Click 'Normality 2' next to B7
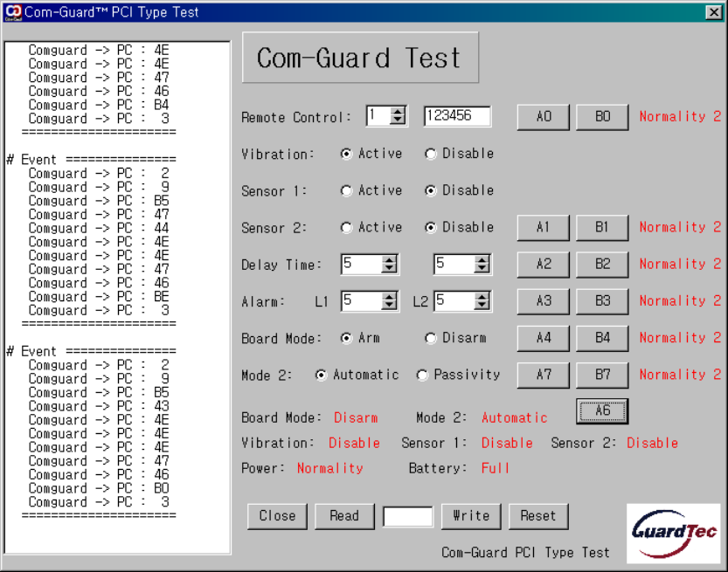 click(680, 375)
